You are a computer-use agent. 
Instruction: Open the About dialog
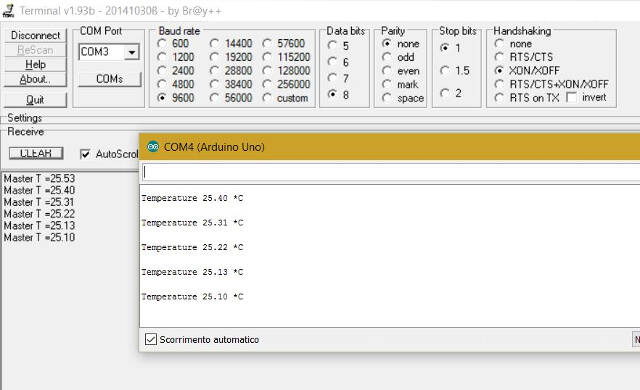point(35,79)
